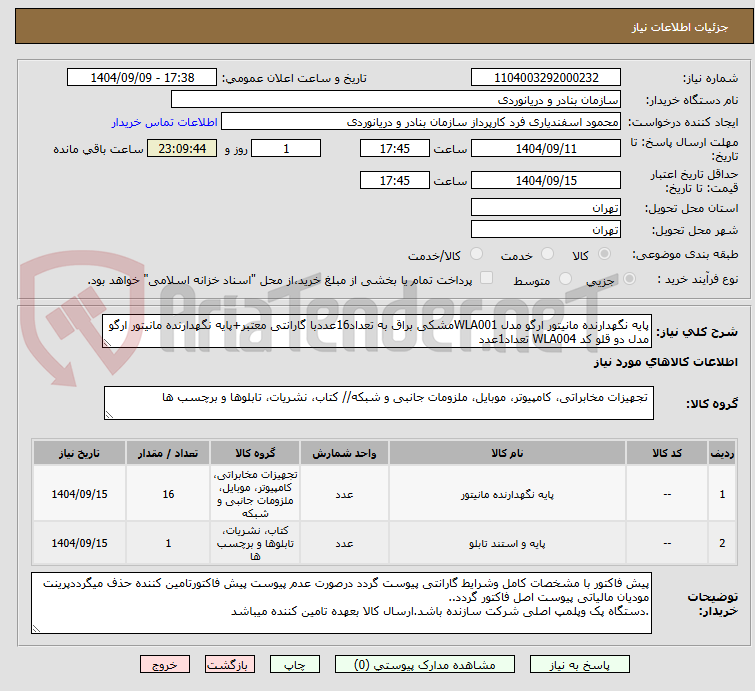Click the توضیحات خریدار text area
This screenshot has height=691, width=755.
pyautogui.click(x=341, y=603)
